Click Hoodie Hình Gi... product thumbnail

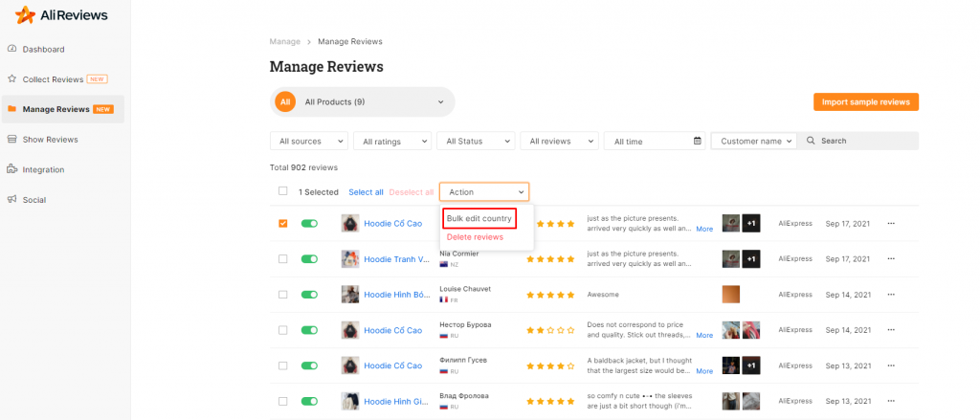click(350, 401)
